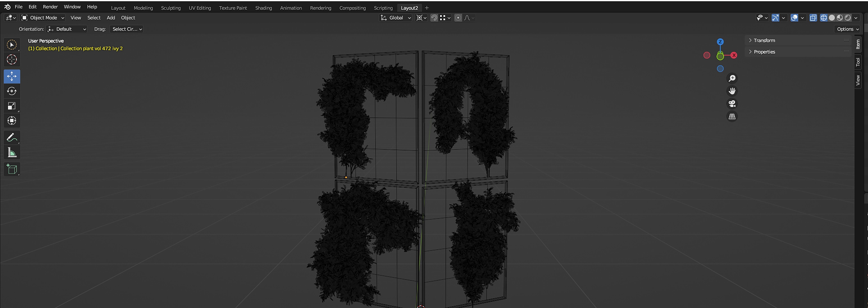Switch to UV Editing workspace tab
Viewport: 868px width, 308px height.
(200, 8)
